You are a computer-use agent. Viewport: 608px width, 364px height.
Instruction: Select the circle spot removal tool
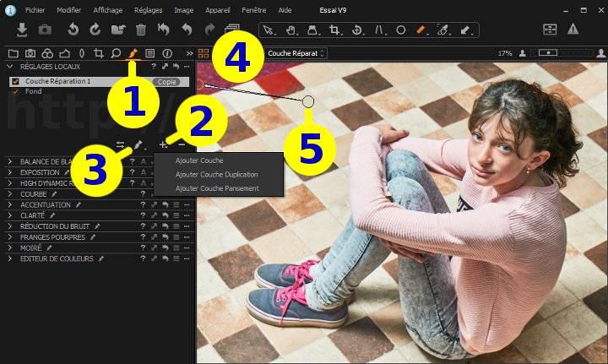tap(401, 30)
